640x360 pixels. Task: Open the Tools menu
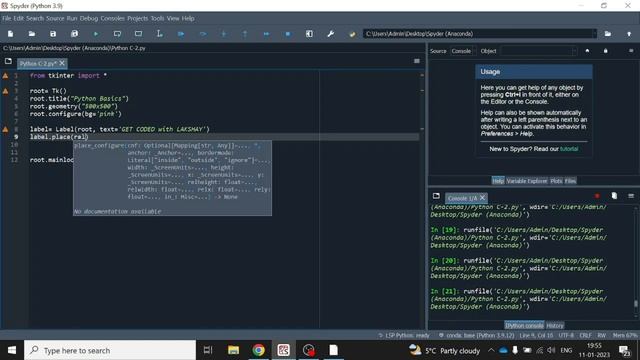158,18
